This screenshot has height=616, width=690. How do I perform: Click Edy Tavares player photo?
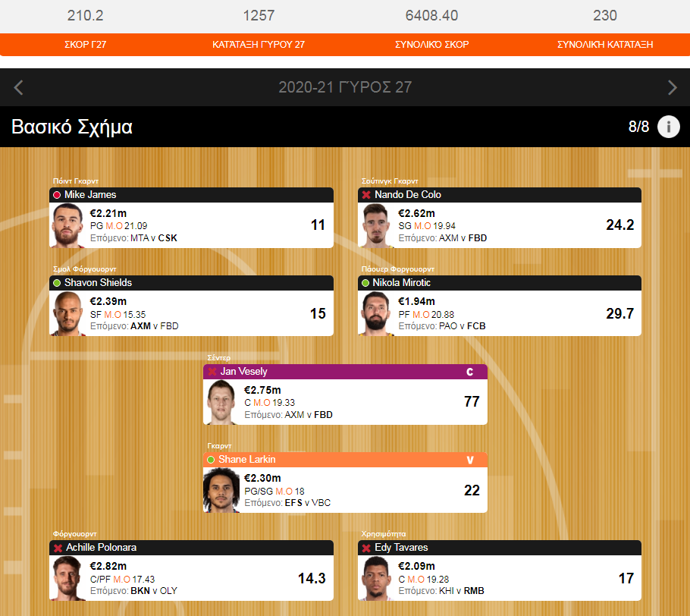(x=377, y=578)
